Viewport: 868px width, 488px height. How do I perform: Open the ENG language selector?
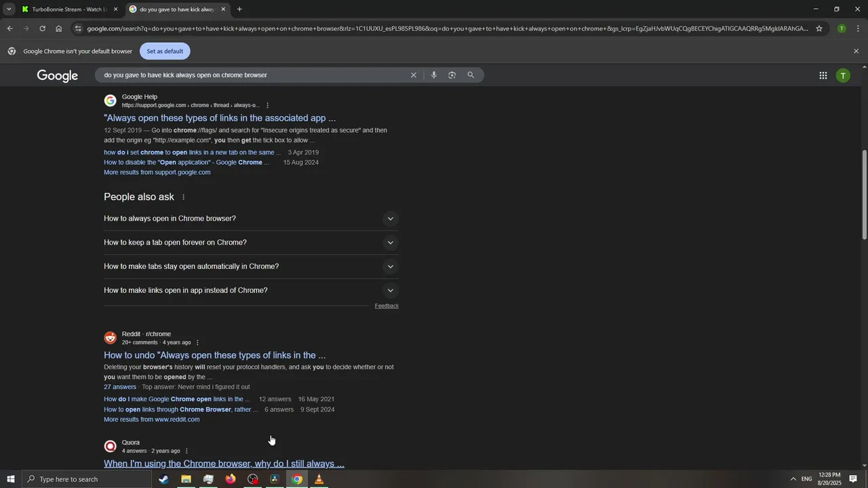tap(806, 479)
